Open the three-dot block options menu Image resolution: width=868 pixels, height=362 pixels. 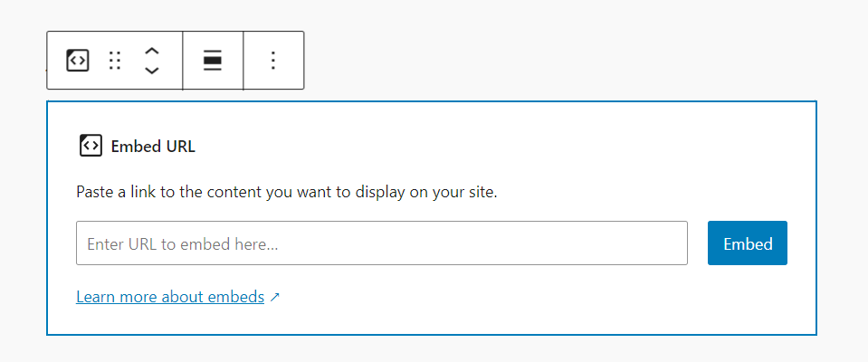click(273, 61)
